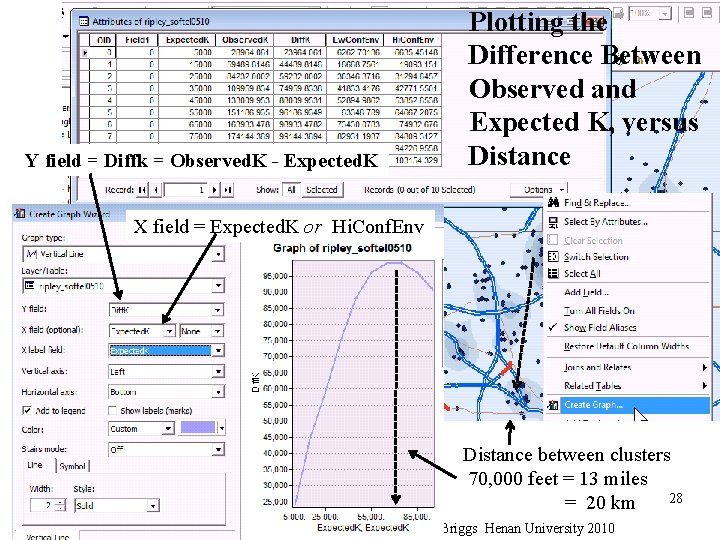720x540 pixels.
Task: Click the second faded layout icon after zoom box
Action: pyautogui.click(x=707, y=12)
